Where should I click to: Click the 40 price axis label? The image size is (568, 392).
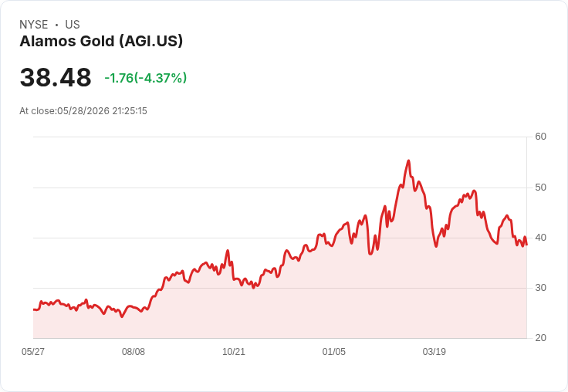coord(541,238)
